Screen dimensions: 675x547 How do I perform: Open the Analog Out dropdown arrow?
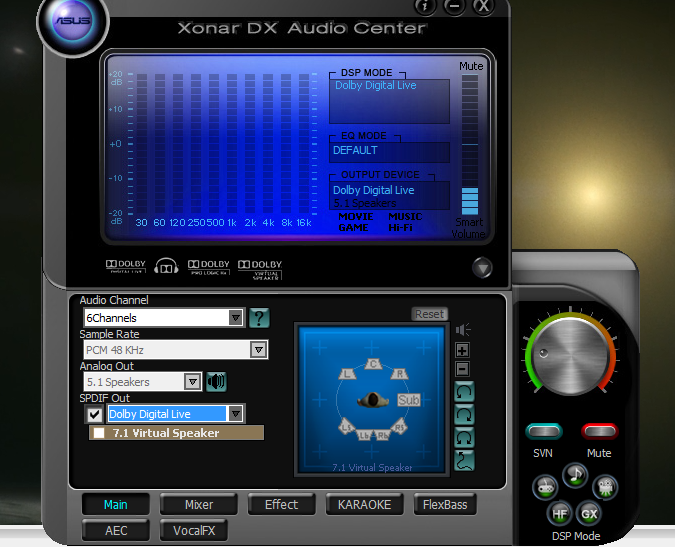pyautogui.click(x=192, y=382)
